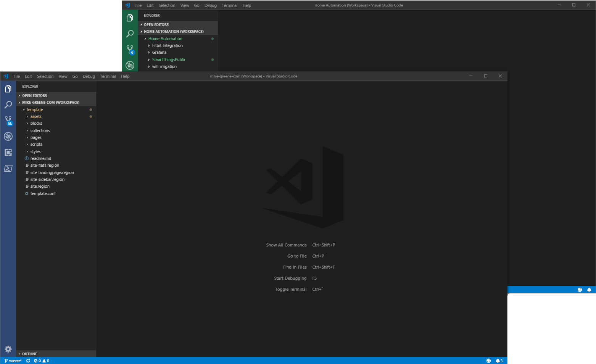
Task: Click the Show All Commands hint text
Action: [286, 245]
